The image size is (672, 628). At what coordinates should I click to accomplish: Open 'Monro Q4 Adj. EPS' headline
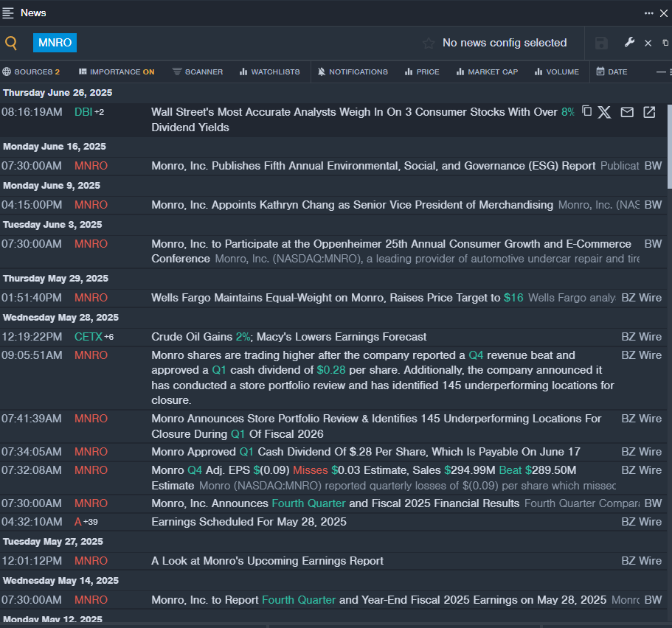[364, 478]
